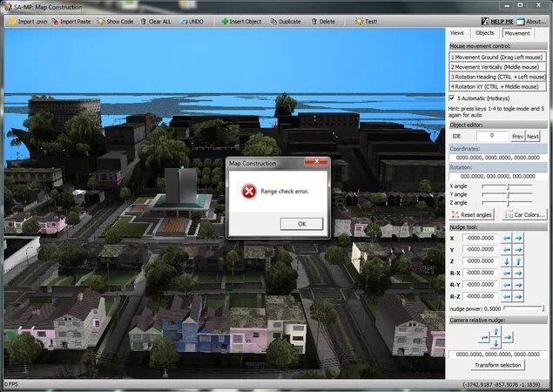The width and height of the screenshot is (553, 392).
Task: Click the status bar coordinates readout
Action: [x=501, y=384]
